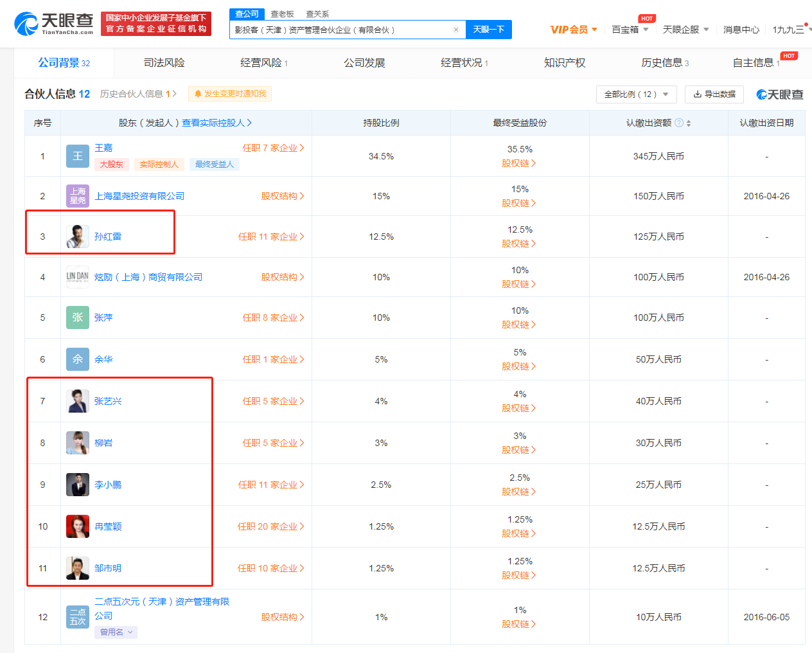Switch to the 司法风险 tab
The width and height of the screenshot is (812, 653).
click(164, 63)
